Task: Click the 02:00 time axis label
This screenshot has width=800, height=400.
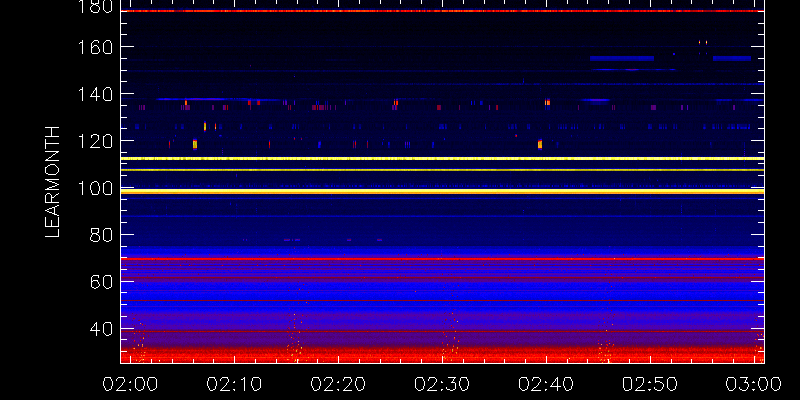Action: pos(130,384)
